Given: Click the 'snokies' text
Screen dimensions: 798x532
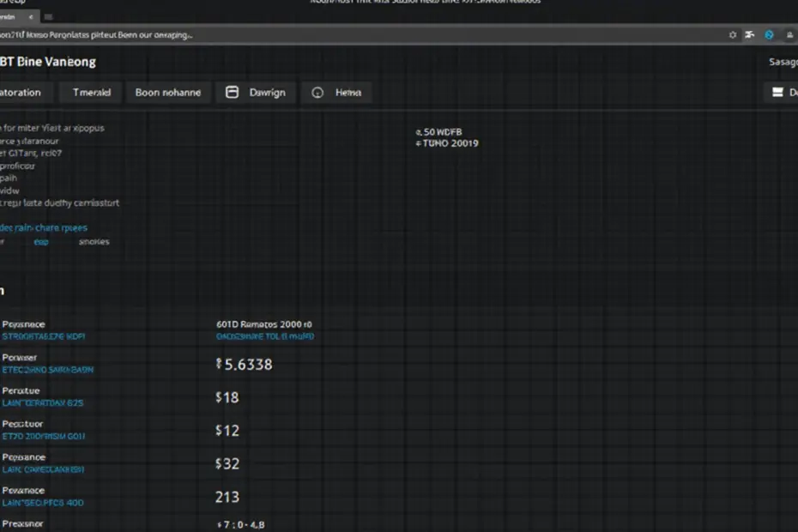Looking at the screenshot, I should tap(94, 242).
